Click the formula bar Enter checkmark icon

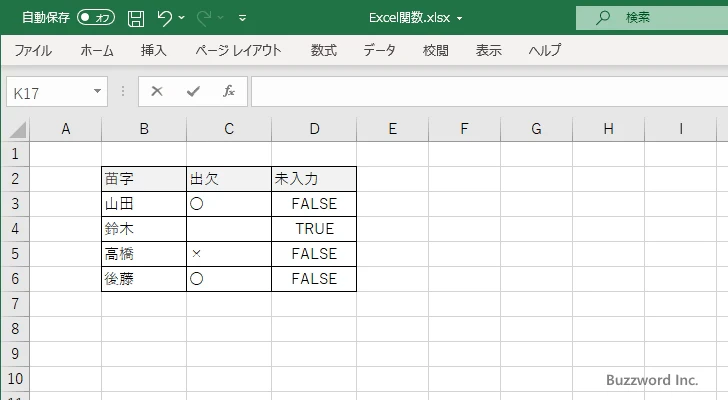[x=193, y=91]
